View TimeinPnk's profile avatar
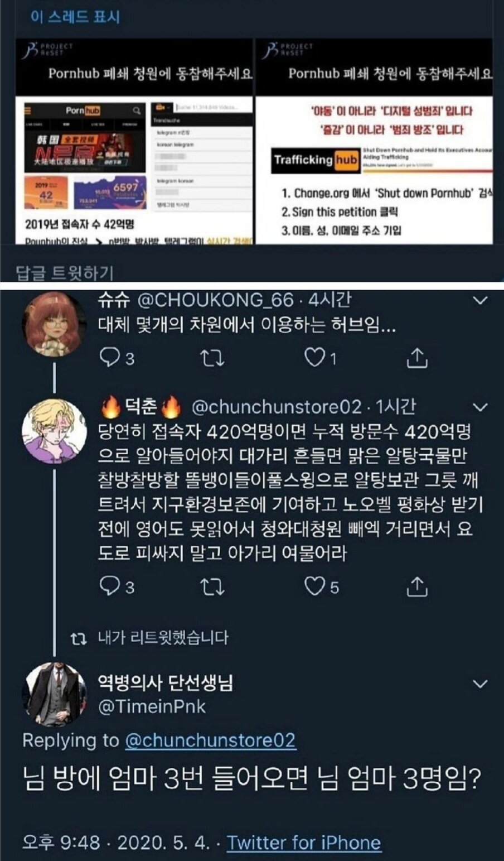Viewport: 504px width, 861px height. click(x=54, y=695)
